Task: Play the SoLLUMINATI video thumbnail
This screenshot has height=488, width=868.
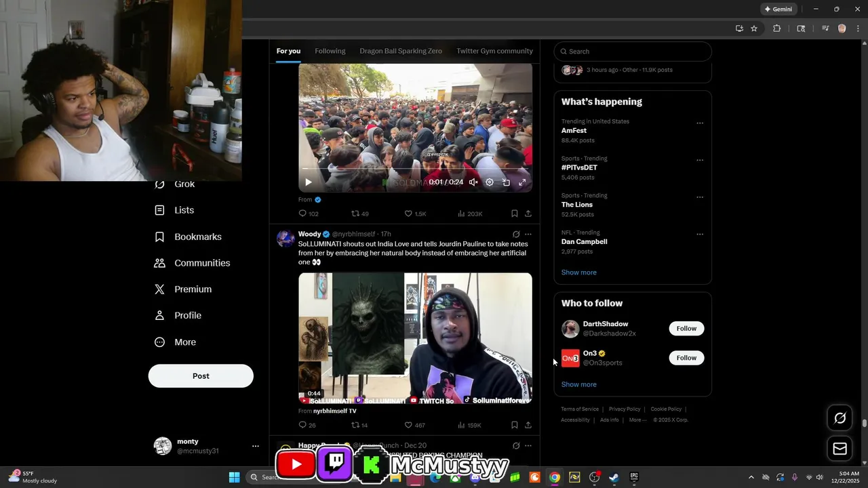Action: (x=415, y=338)
